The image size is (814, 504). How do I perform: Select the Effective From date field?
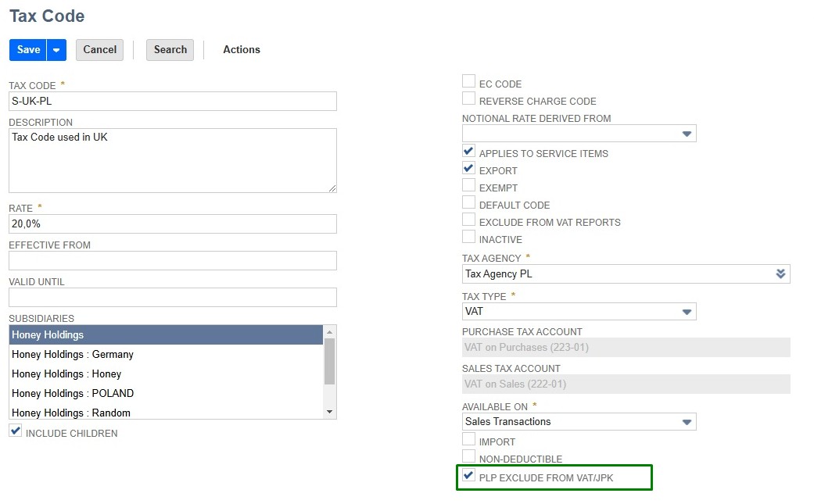[x=172, y=261]
